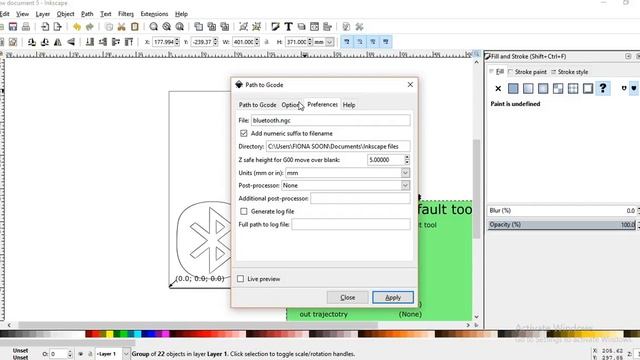Click the Close button in the dialog
The image size is (640, 360).
coord(348,298)
